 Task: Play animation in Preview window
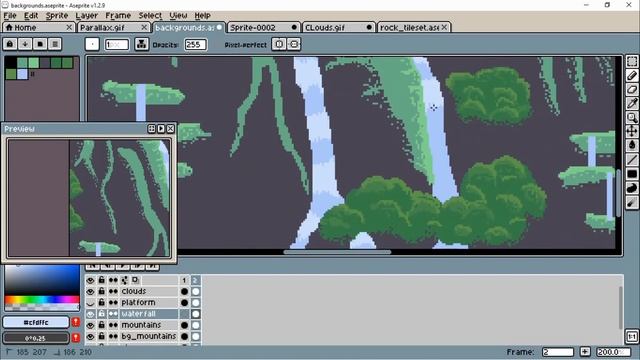161,129
